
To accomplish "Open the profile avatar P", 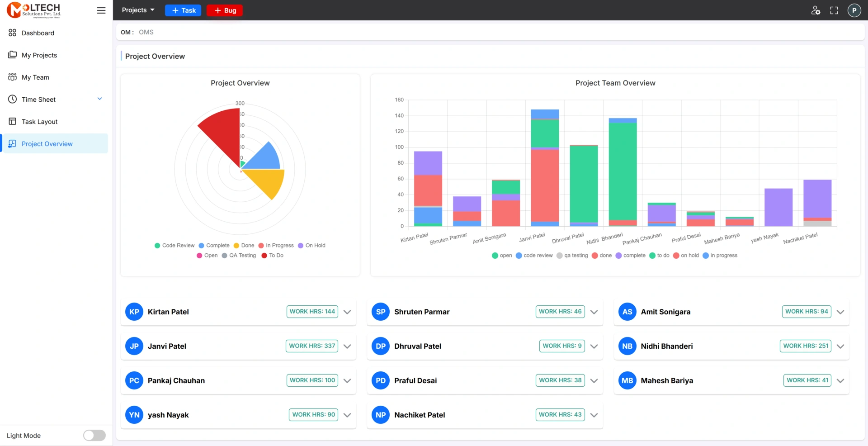I will [x=854, y=10].
